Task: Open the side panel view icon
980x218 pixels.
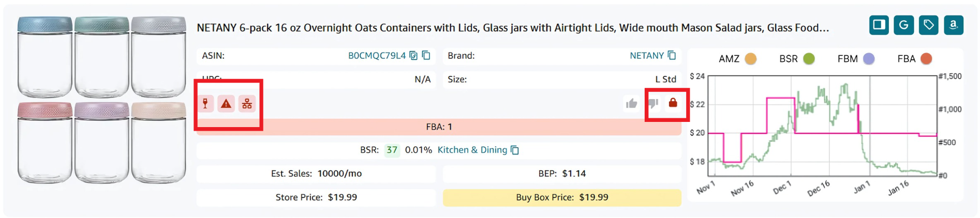Action: coord(879,25)
